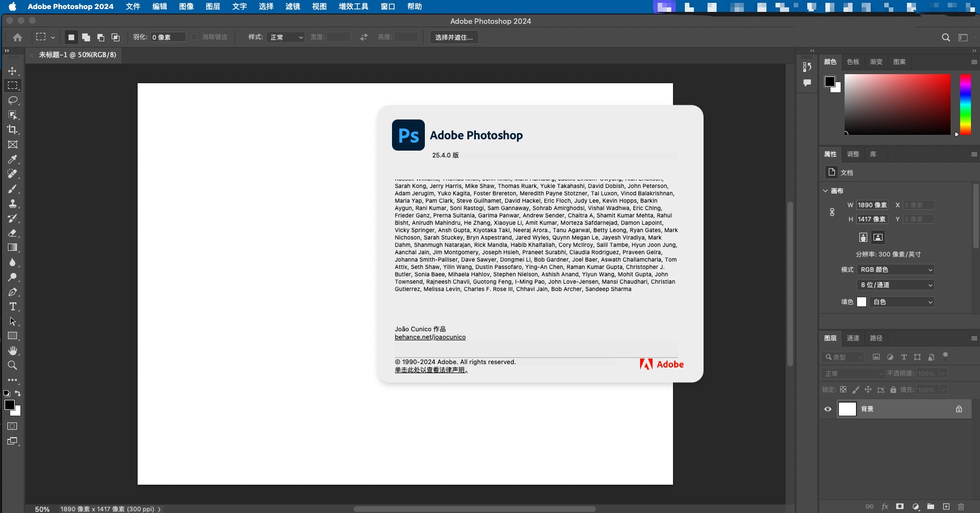The height and width of the screenshot is (513, 980).
Task: Open the 滤镜 menu
Action: [293, 6]
